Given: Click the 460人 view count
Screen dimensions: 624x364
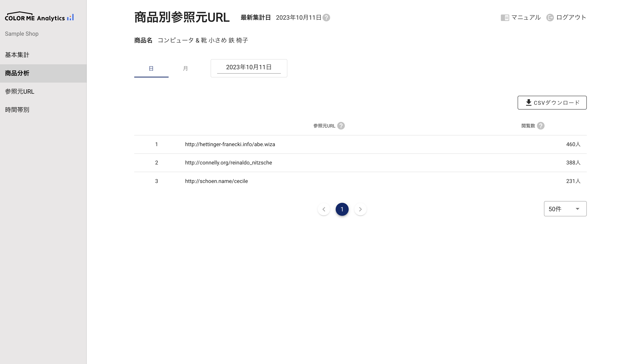Looking at the screenshot, I should pyautogui.click(x=573, y=144).
